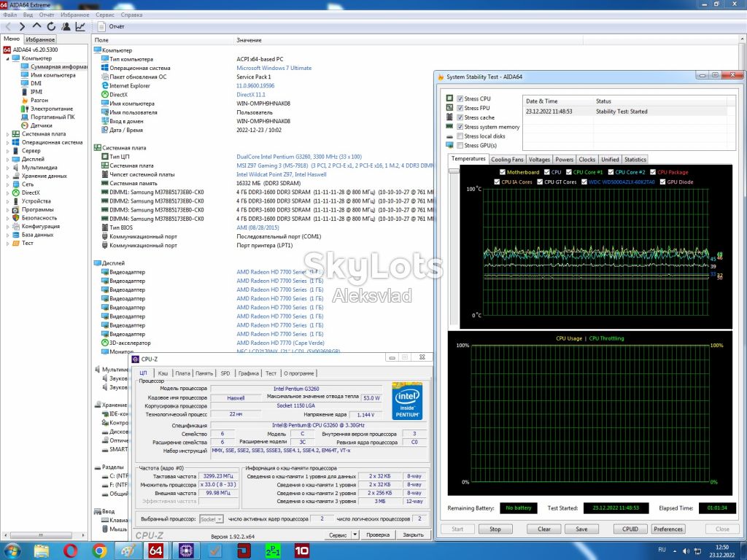Viewport: 747px width, 560px height.
Task: Toggle Stress cache checkbox
Action: (x=460, y=117)
